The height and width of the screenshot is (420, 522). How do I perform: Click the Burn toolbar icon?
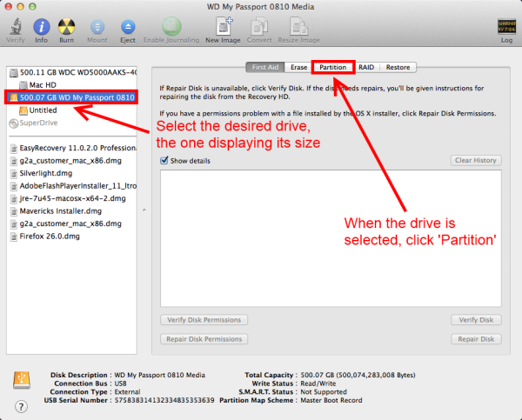click(x=67, y=27)
